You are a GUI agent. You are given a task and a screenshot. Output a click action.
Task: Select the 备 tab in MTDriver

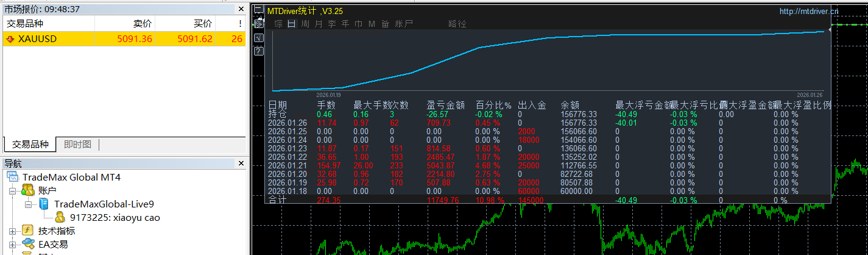(385, 24)
